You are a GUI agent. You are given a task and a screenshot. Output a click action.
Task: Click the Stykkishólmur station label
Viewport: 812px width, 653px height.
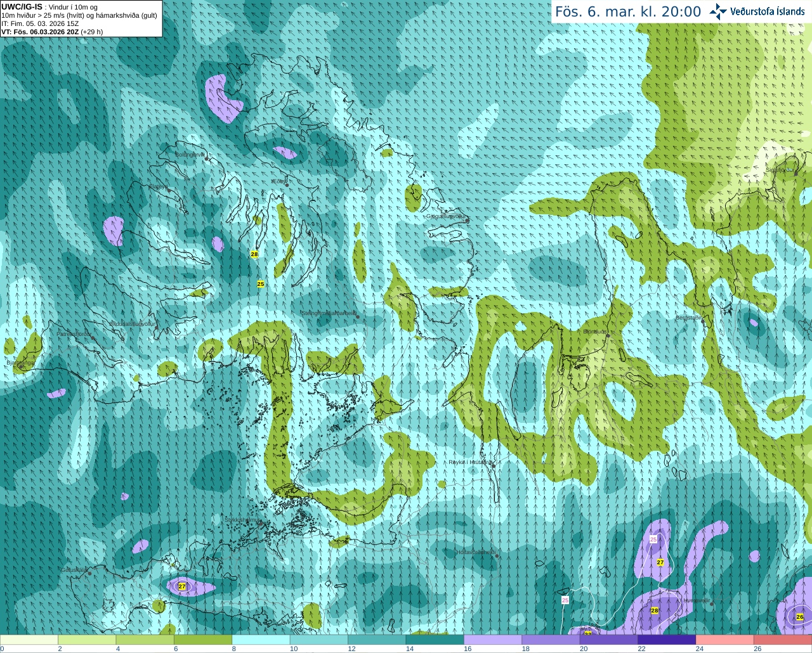click(242, 520)
